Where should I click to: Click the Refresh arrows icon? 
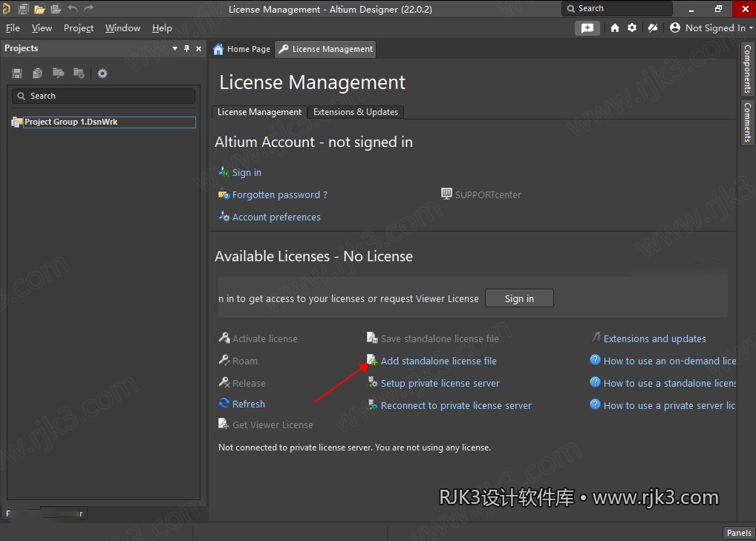click(x=224, y=403)
